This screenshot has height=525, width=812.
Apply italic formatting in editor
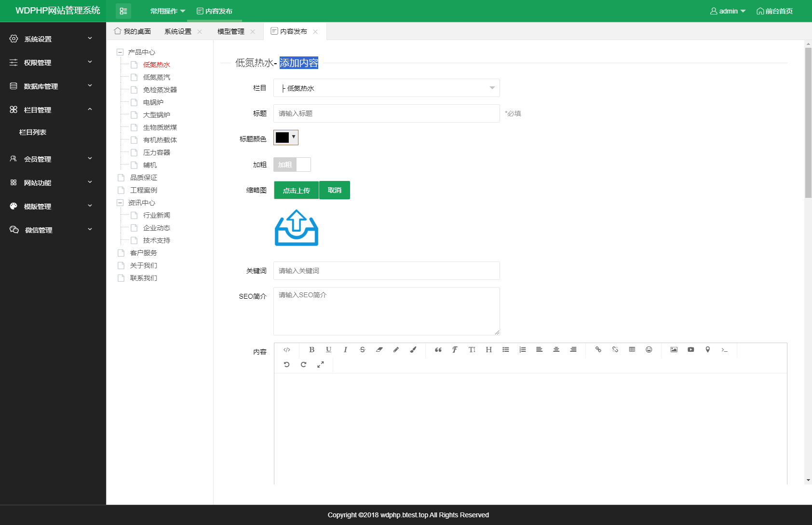pyautogui.click(x=345, y=350)
